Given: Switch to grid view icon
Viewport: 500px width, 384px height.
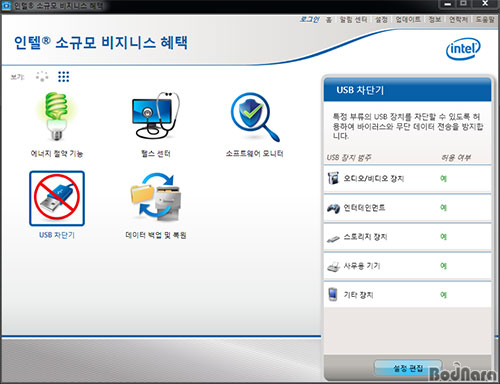Looking at the screenshot, I should click(63, 77).
